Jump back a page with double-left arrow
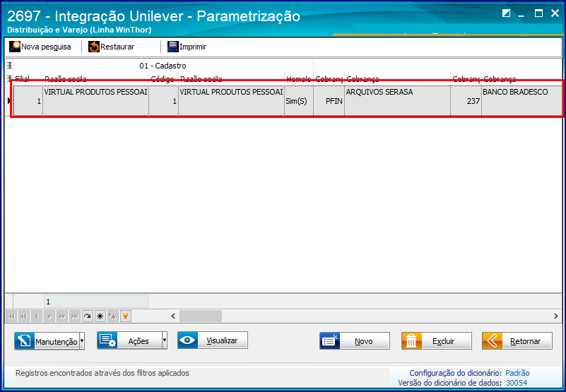 coord(24,316)
